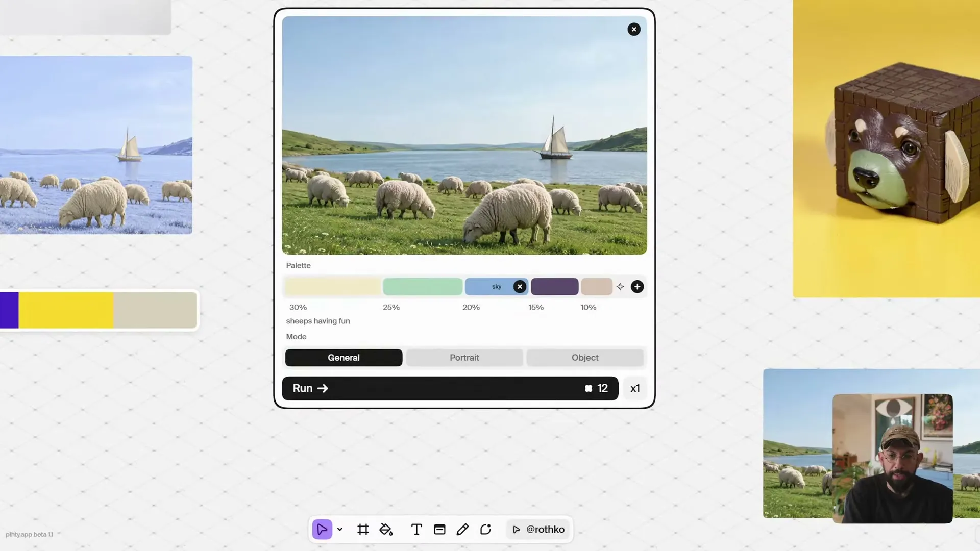Expand the pointer tool dropdown chevron
Screen dimensions: 980x551
tap(340, 530)
